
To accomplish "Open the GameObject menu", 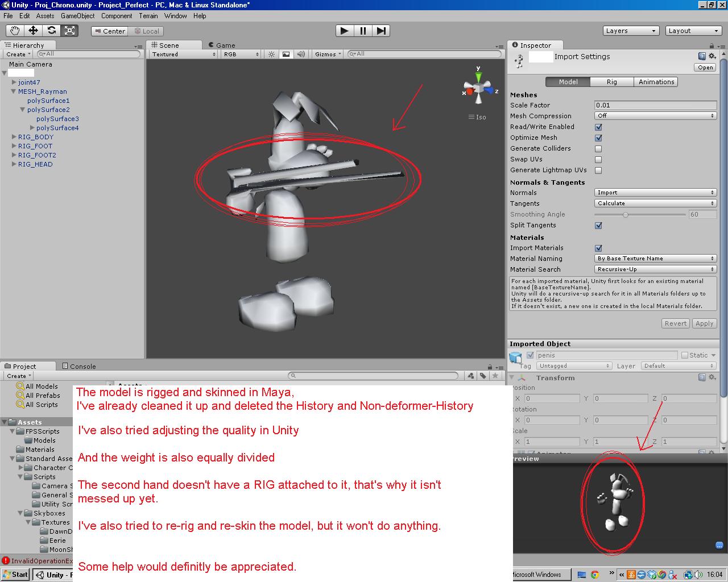I will tap(78, 16).
